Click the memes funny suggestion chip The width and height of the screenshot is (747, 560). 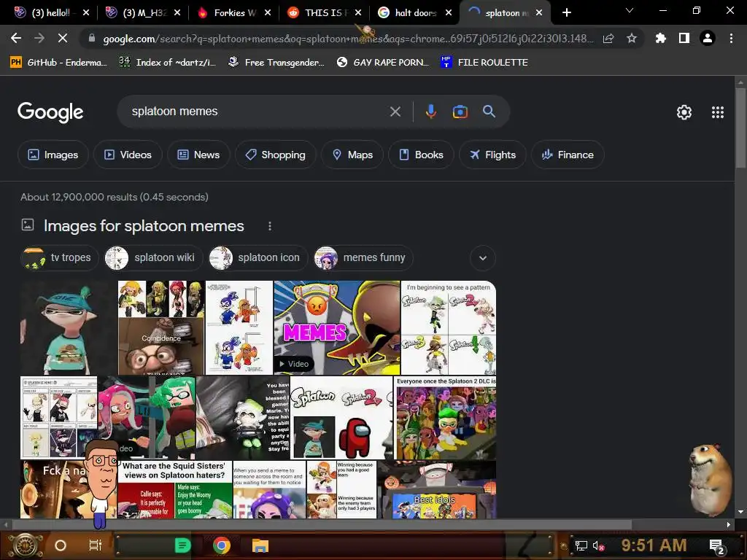click(x=363, y=257)
